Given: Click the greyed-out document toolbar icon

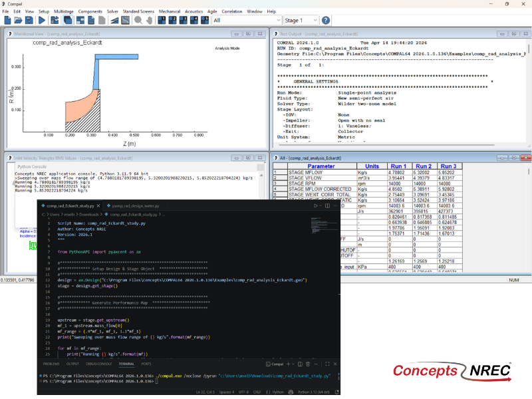Looking at the screenshot, I should pos(102,21).
